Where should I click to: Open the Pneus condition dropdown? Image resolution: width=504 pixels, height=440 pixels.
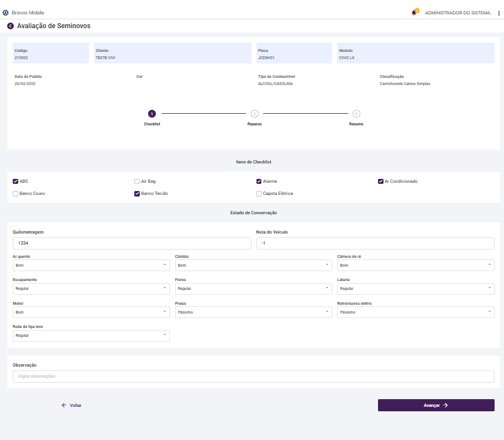click(254, 312)
